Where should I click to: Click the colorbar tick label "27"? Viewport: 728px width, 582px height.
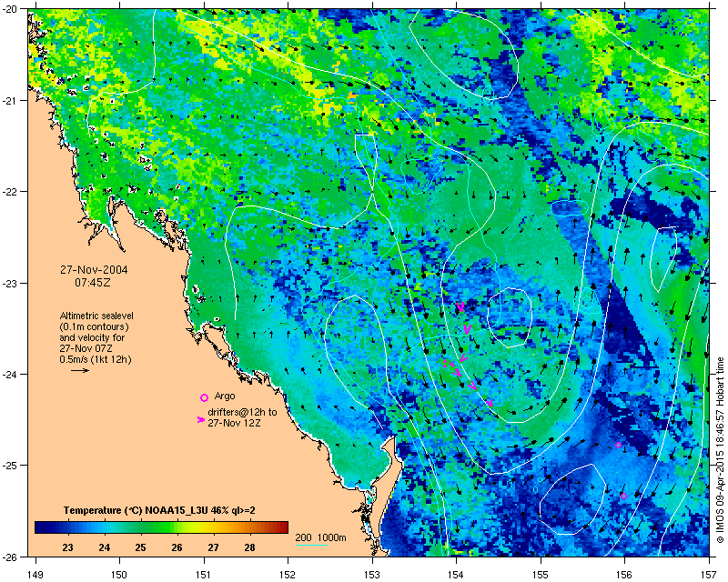pos(213,547)
